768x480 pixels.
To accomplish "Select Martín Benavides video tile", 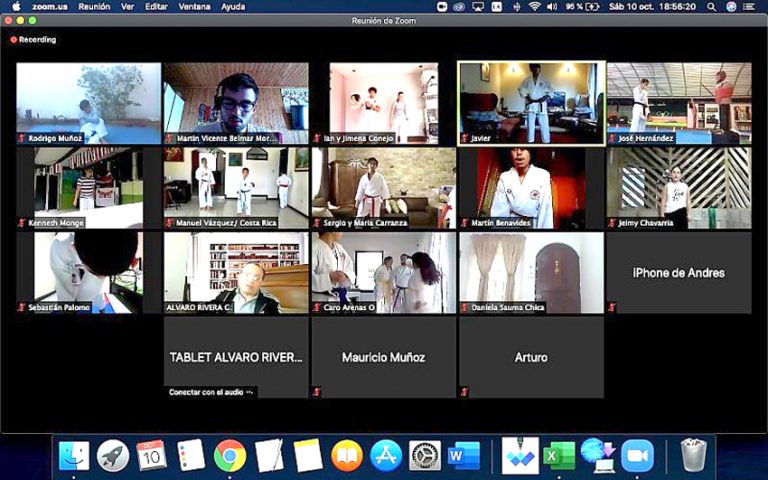I will pyautogui.click(x=531, y=188).
